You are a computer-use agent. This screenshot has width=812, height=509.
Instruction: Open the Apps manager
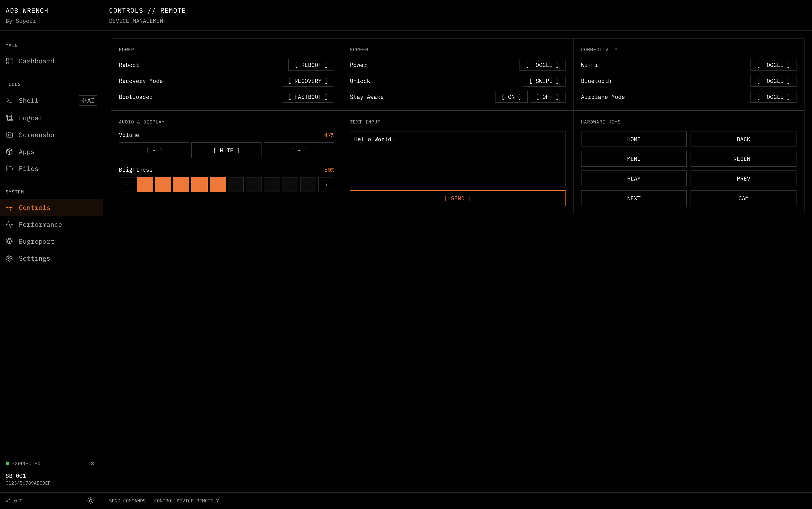[26, 151]
